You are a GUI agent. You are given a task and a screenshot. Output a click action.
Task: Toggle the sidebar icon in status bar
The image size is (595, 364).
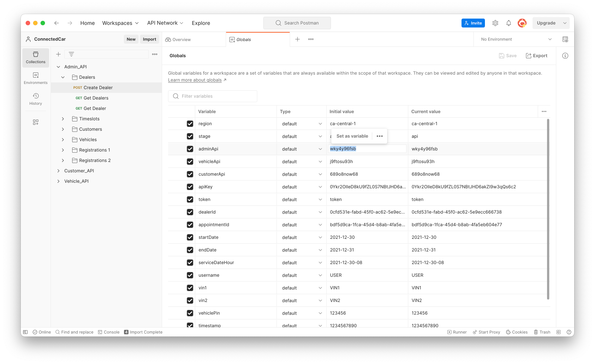[25, 332]
